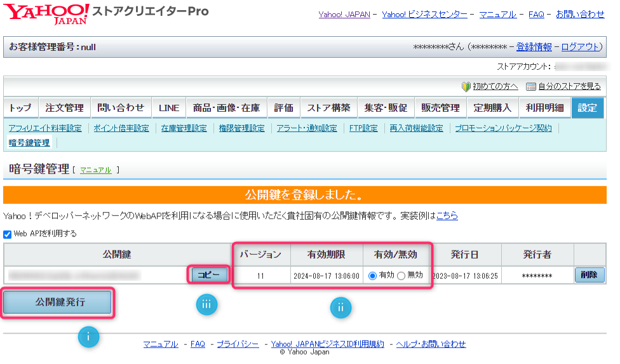
Task: Click the Yahoo! JAPAN logo
Action: (x=46, y=14)
